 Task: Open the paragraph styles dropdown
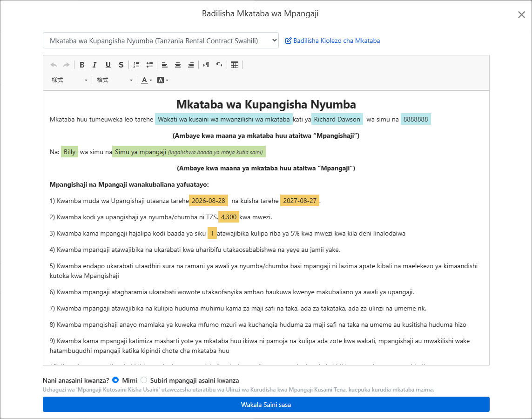pos(69,80)
